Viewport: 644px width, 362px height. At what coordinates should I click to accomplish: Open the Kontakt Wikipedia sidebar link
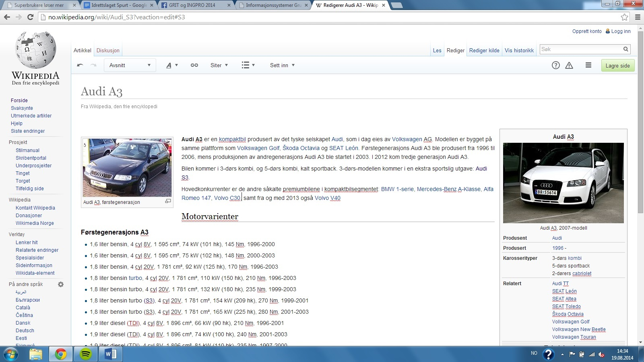click(35, 208)
